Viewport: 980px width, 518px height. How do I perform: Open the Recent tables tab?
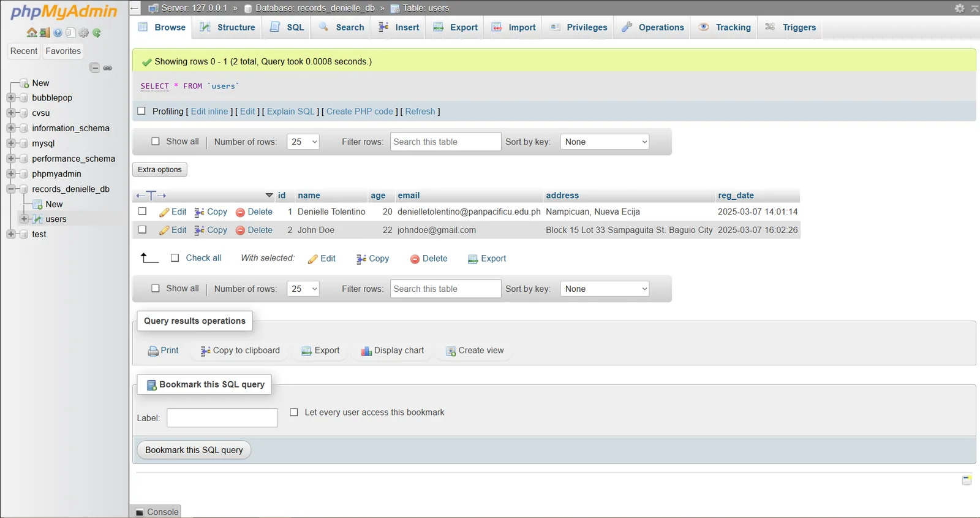pyautogui.click(x=24, y=51)
